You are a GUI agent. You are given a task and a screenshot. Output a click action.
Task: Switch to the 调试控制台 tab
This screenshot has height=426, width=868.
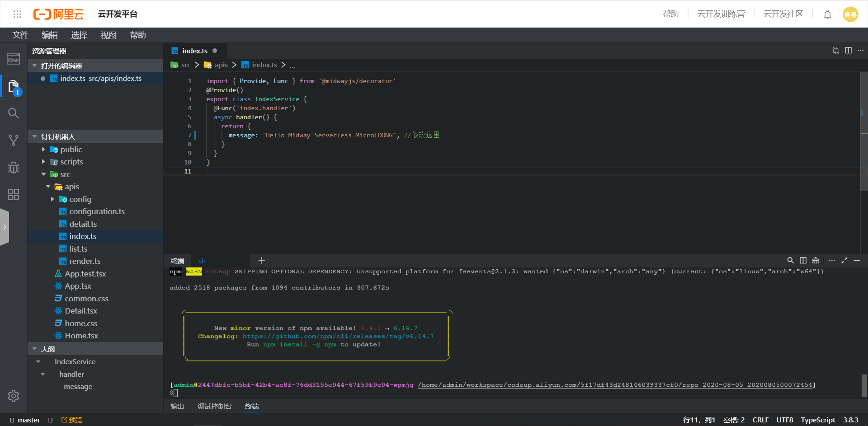click(x=214, y=407)
